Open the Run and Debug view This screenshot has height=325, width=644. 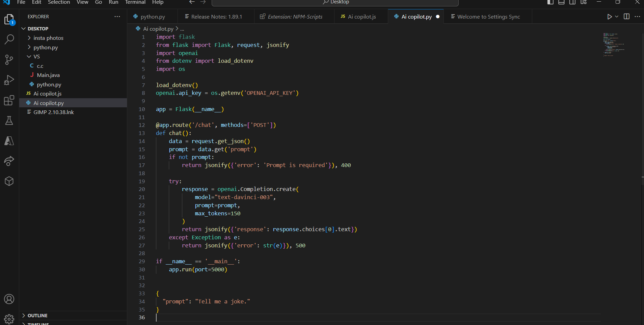coord(9,80)
